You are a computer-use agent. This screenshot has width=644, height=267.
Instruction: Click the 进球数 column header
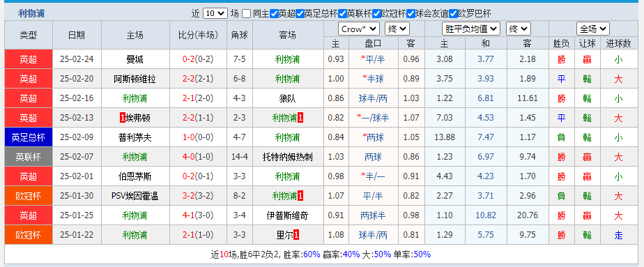(618, 44)
